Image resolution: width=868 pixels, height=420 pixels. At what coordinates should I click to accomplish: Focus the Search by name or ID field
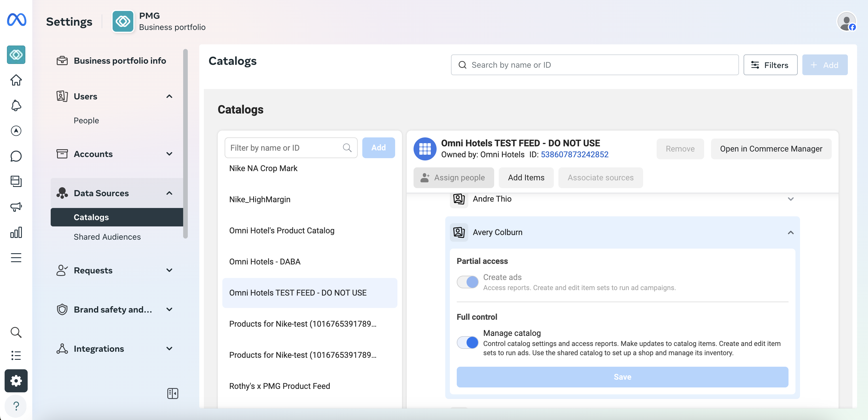(594, 65)
